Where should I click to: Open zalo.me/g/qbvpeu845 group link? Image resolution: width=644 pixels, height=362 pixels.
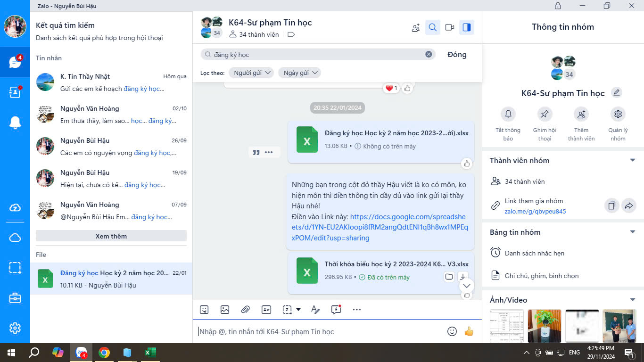click(x=535, y=212)
